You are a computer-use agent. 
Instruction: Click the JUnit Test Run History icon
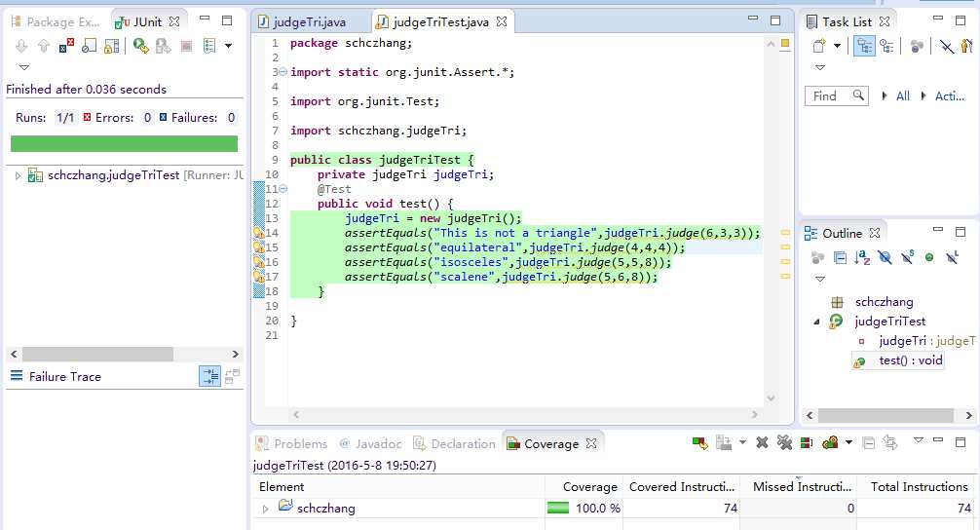coord(209,46)
